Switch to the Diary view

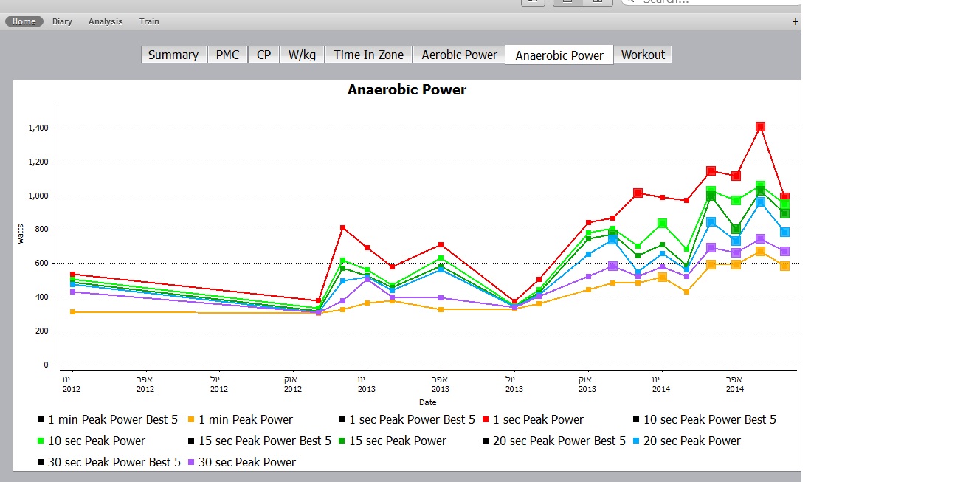pyautogui.click(x=62, y=21)
